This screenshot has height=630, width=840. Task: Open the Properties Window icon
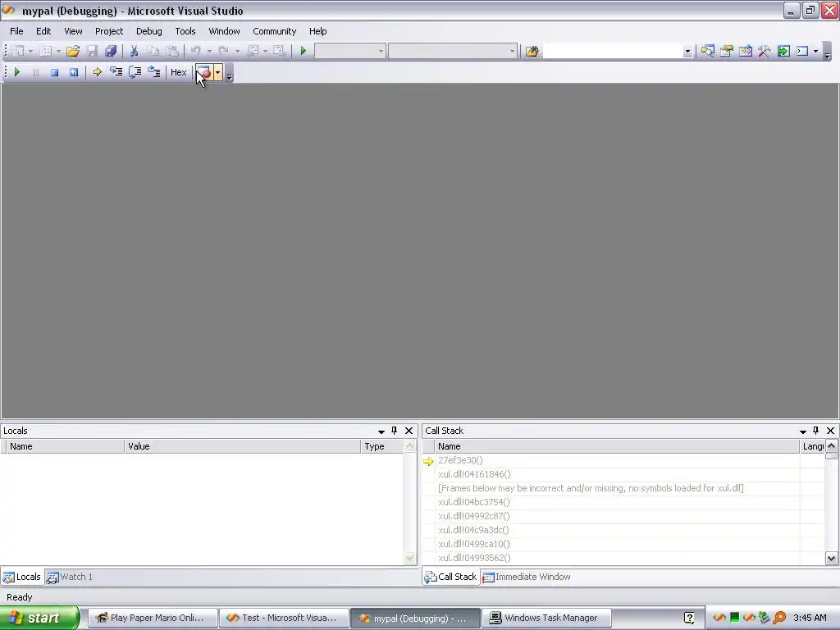click(727, 51)
